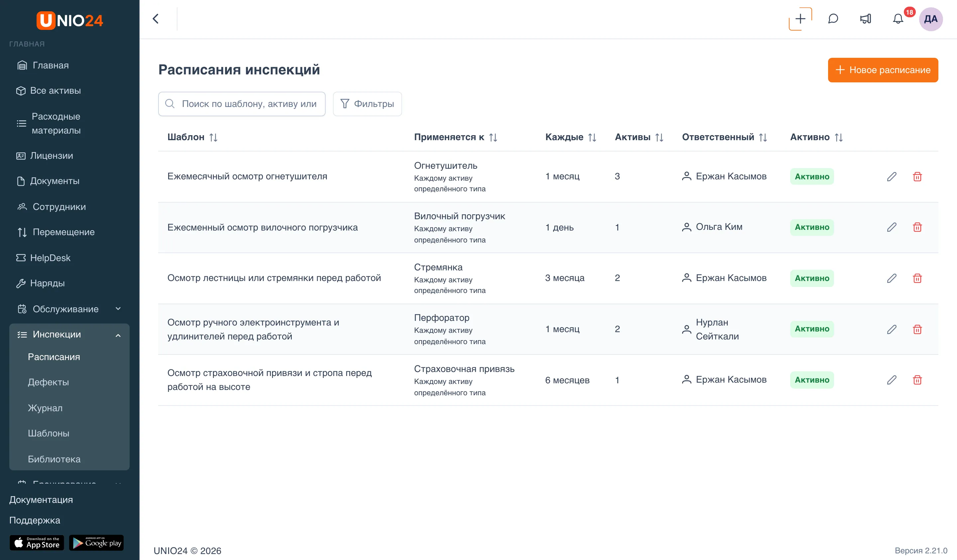Focus the search by template field

242,104
